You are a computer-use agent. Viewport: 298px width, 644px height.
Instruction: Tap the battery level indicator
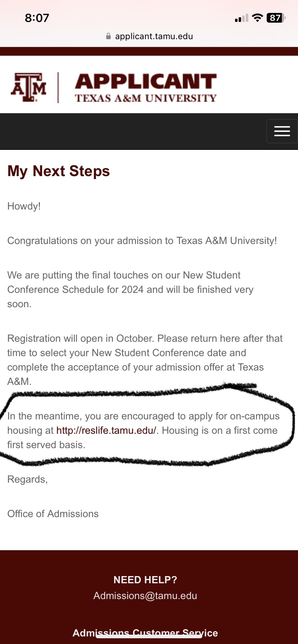[276, 18]
